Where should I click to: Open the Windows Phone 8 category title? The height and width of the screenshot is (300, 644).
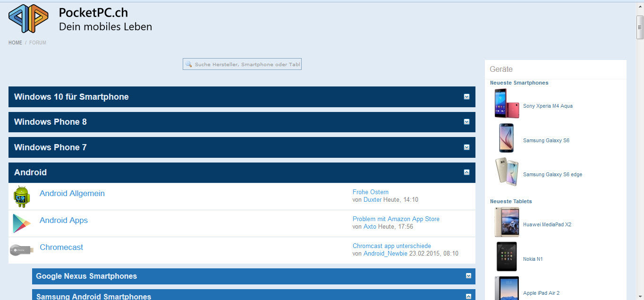(x=51, y=122)
